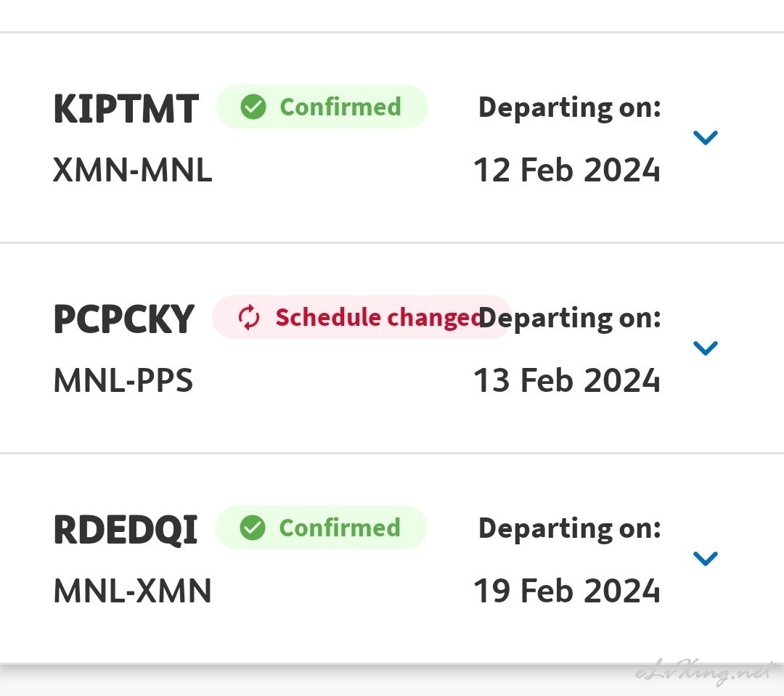
Task: Click the 19 Feb 2024 departure date
Action: [567, 591]
